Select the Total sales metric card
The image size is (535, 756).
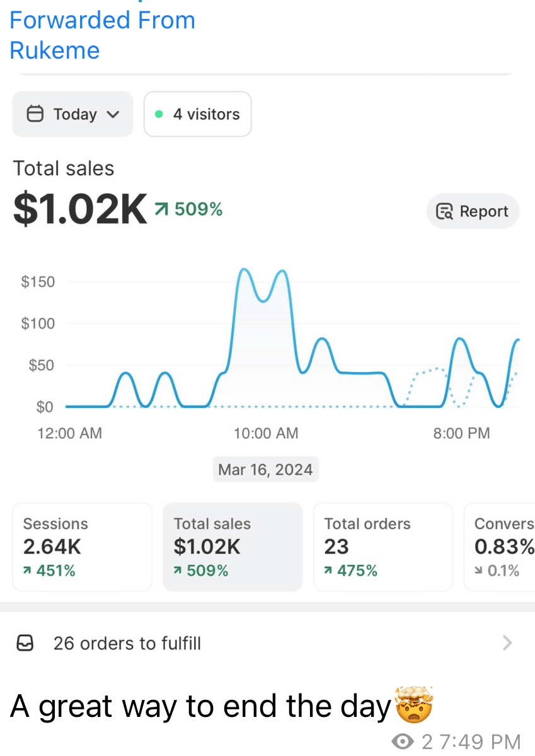click(233, 547)
